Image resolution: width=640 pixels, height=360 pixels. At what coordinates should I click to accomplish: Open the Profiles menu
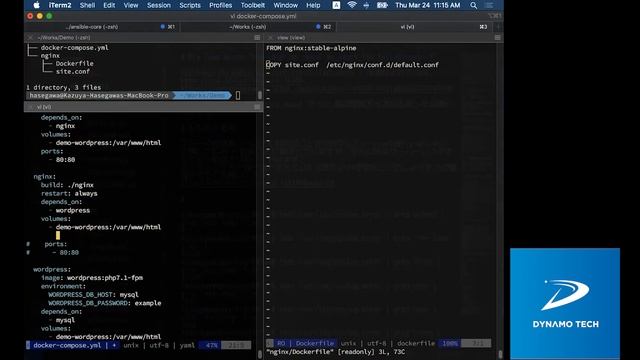click(x=220, y=5)
